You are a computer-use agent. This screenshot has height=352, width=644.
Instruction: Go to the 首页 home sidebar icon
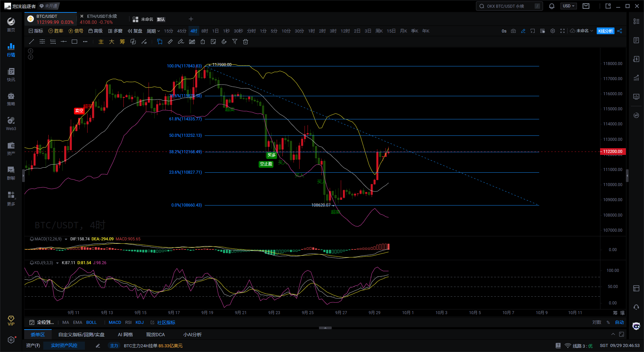tap(11, 25)
